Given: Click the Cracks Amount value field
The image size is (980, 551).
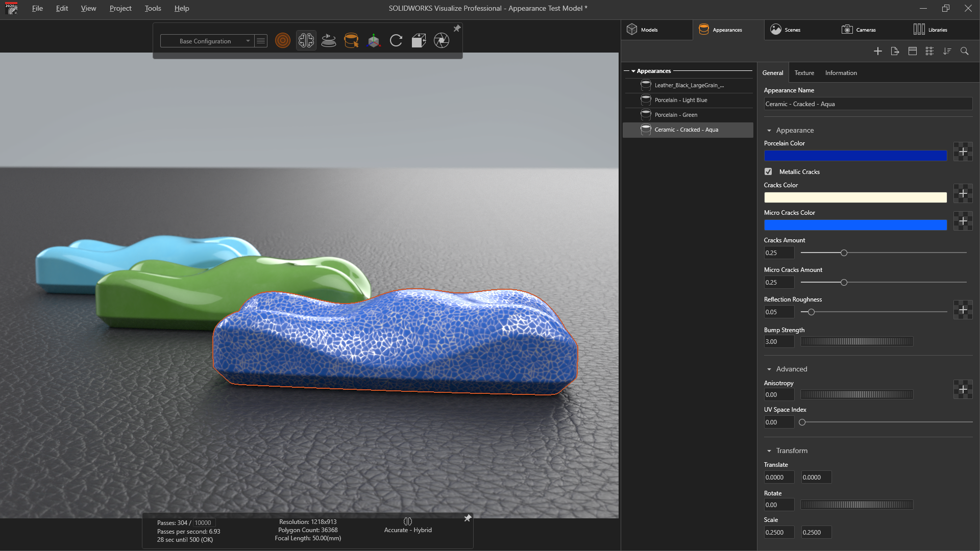Looking at the screenshot, I should click(x=779, y=253).
